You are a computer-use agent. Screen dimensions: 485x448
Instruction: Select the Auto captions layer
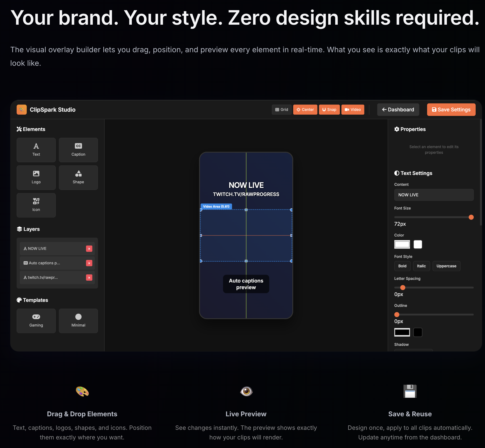pos(52,263)
